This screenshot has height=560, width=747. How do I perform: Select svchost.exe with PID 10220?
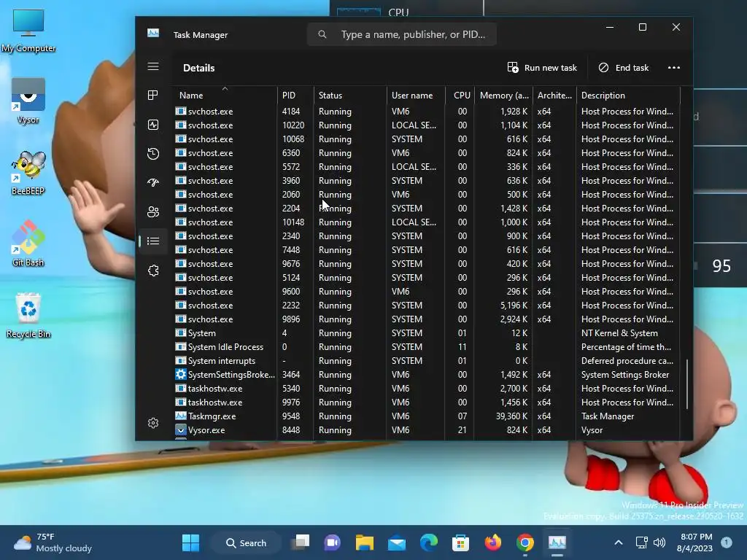427,125
